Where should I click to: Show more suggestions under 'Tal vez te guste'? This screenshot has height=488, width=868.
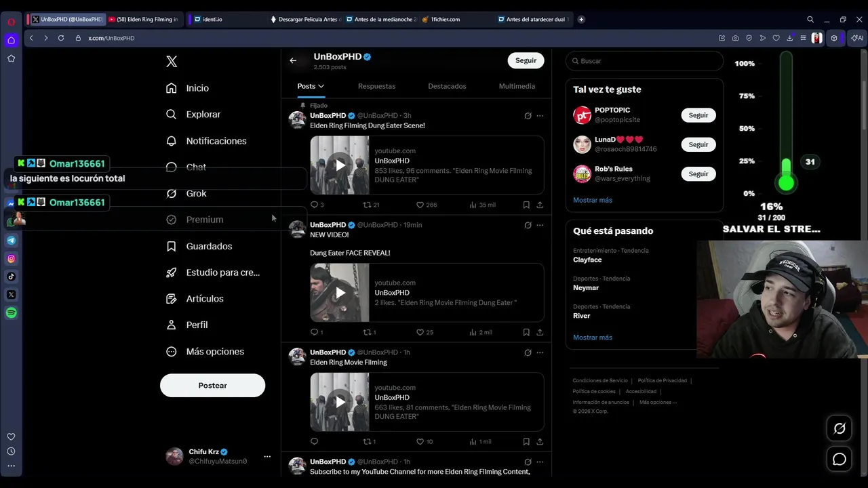pyautogui.click(x=593, y=200)
